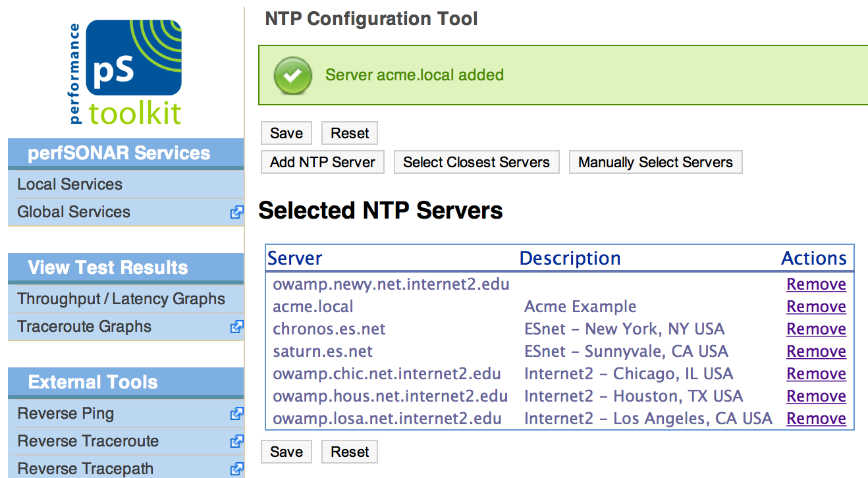Viewport: 868px width, 478px height.
Task: Click the Add NTP Server button
Action: click(323, 162)
